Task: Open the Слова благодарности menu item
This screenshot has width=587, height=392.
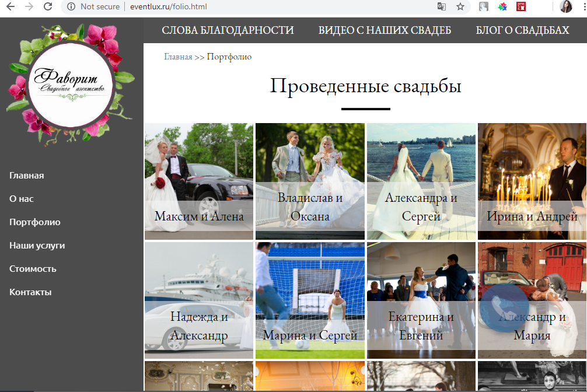Action: coord(228,30)
